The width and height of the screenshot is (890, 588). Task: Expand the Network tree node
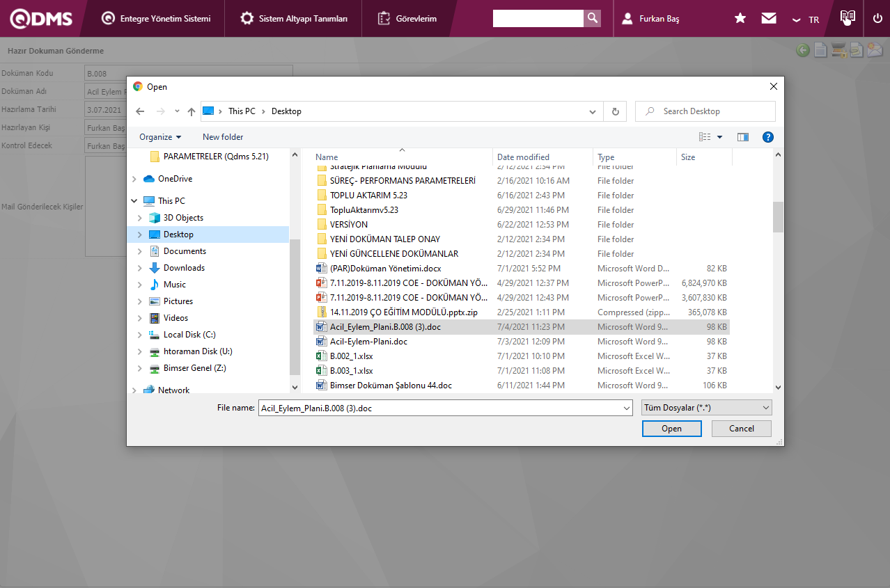tap(134, 390)
